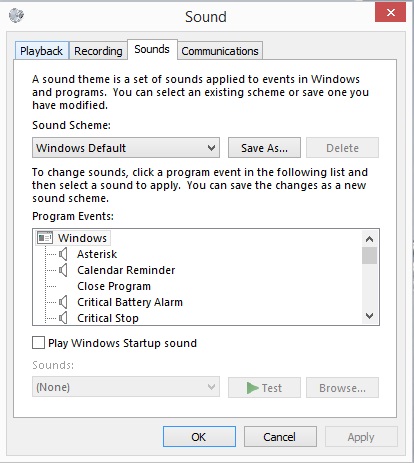Click the speaker icon beside Critical Stop
The image size is (414, 463).
click(x=63, y=318)
